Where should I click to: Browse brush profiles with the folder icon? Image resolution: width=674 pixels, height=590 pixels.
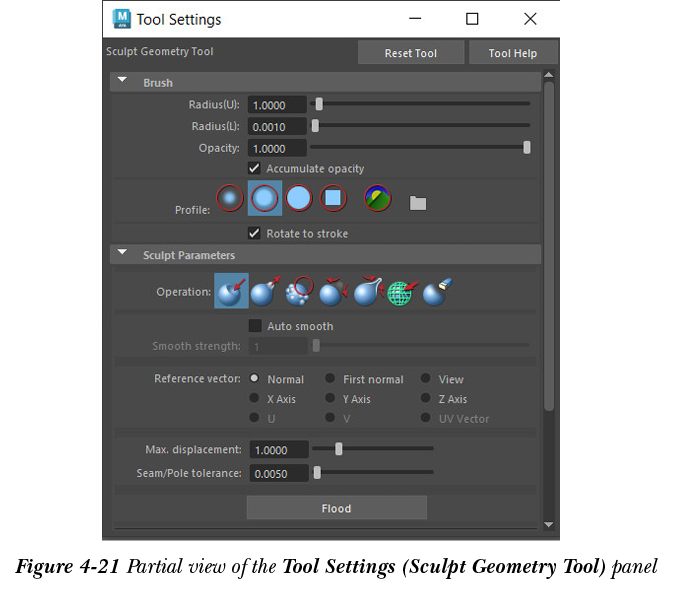tap(418, 203)
